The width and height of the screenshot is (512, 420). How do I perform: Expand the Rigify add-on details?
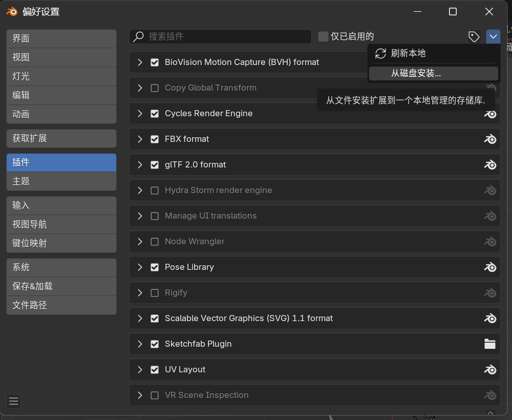pos(140,292)
